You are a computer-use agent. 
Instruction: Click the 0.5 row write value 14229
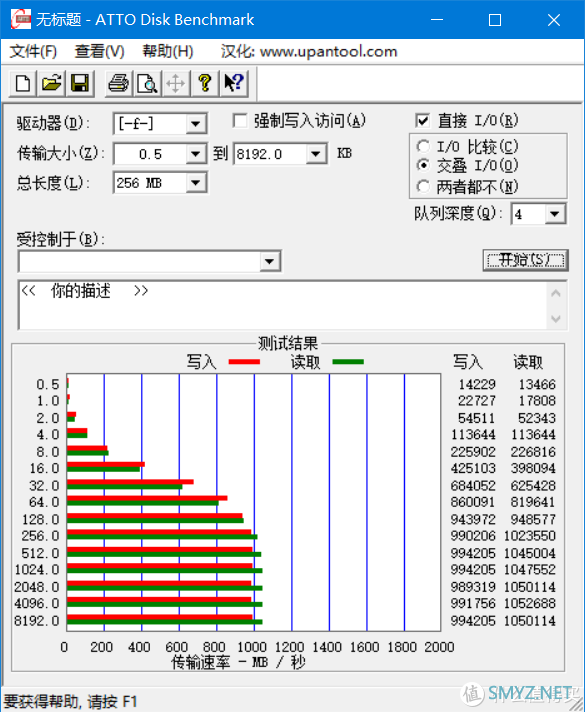(477, 385)
